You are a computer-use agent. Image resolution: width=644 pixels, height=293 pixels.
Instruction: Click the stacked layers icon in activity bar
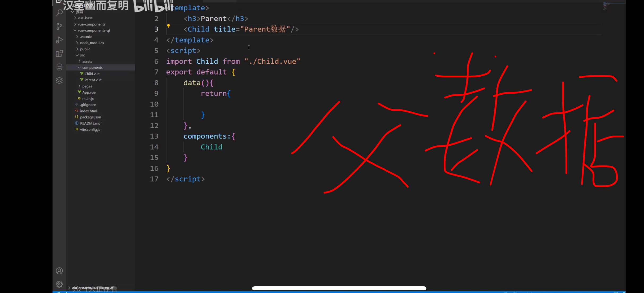[59, 80]
